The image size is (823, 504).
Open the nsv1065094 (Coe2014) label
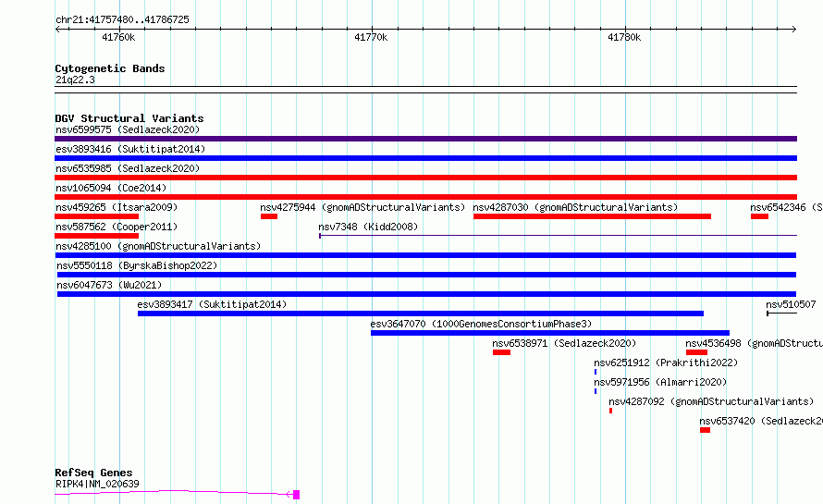coord(111,188)
